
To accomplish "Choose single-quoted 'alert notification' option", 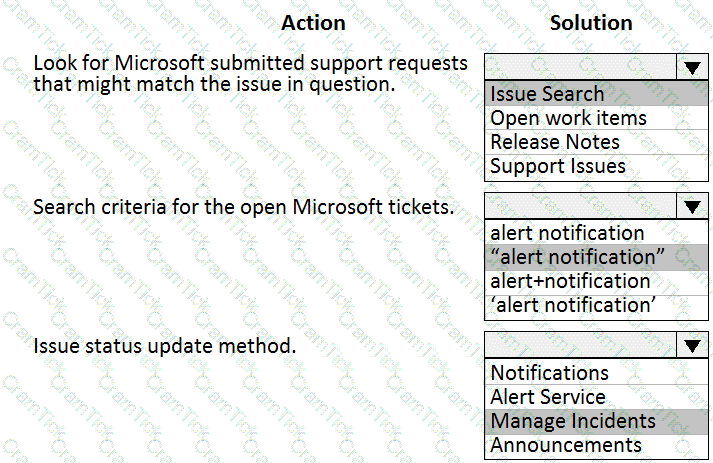I will 596,306.
